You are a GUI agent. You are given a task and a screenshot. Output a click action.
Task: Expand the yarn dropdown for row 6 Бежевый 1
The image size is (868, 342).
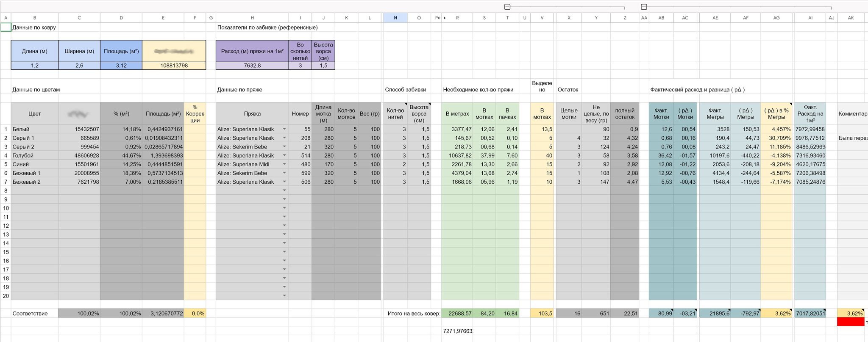click(x=284, y=173)
